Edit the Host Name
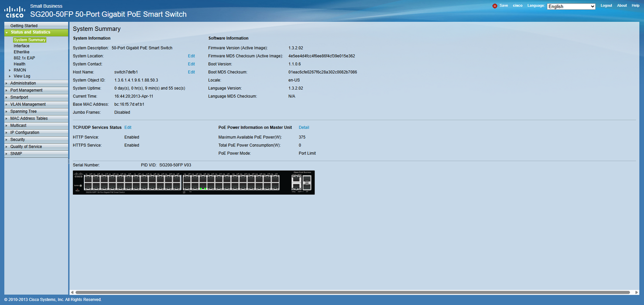644x305 pixels. click(191, 72)
